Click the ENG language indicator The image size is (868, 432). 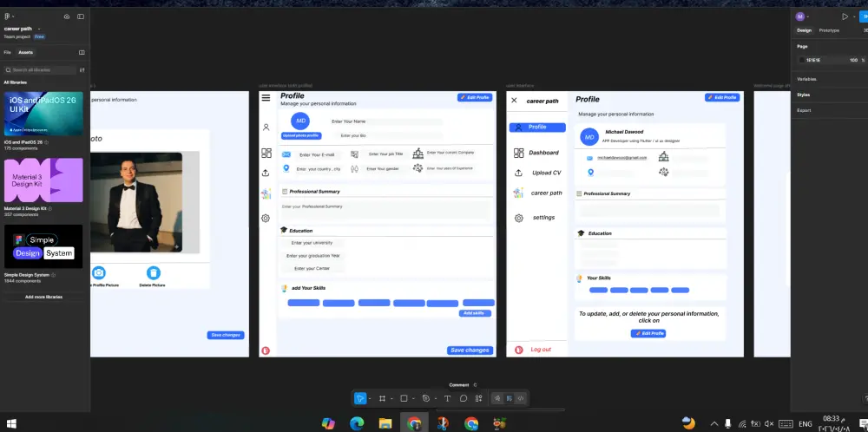tap(806, 423)
